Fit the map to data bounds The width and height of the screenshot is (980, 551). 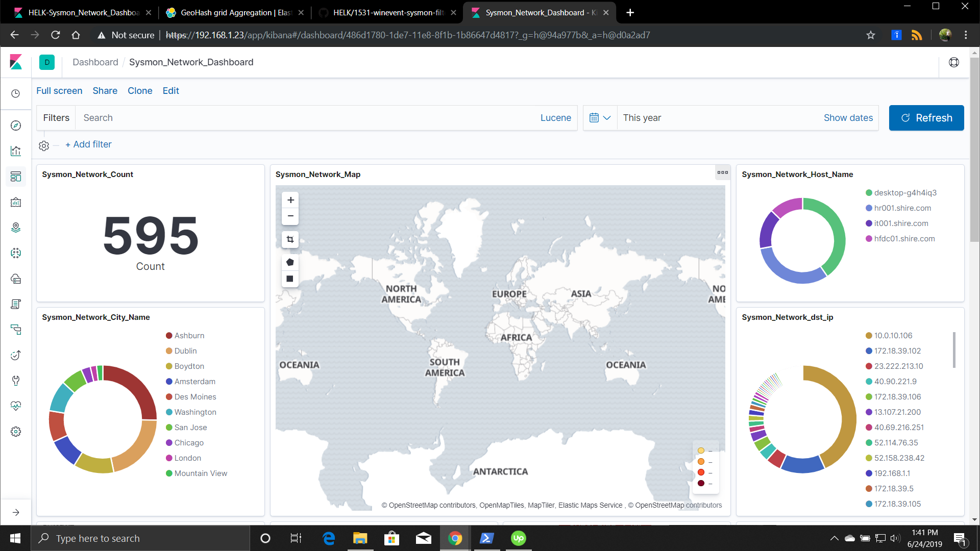point(290,239)
